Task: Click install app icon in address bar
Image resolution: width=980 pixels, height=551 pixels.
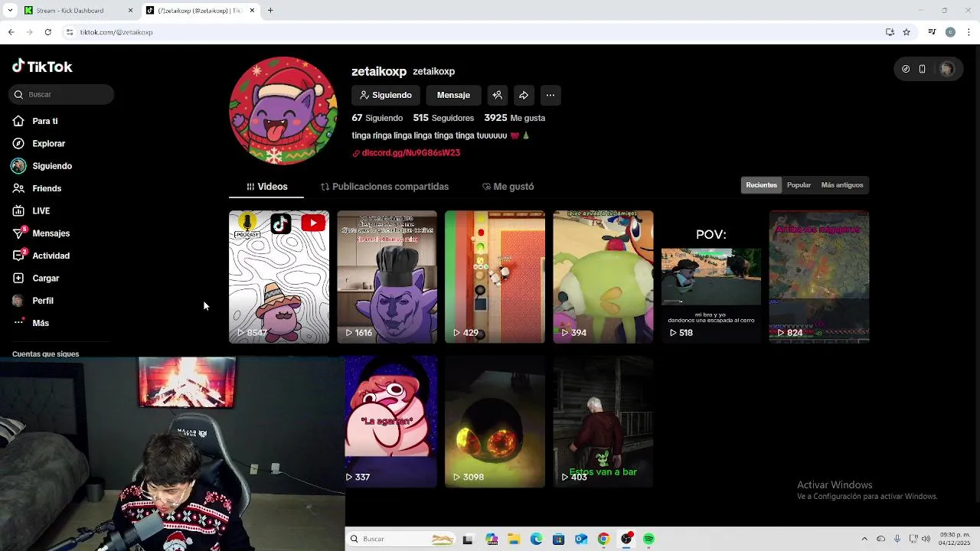Action: pos(890,32)
